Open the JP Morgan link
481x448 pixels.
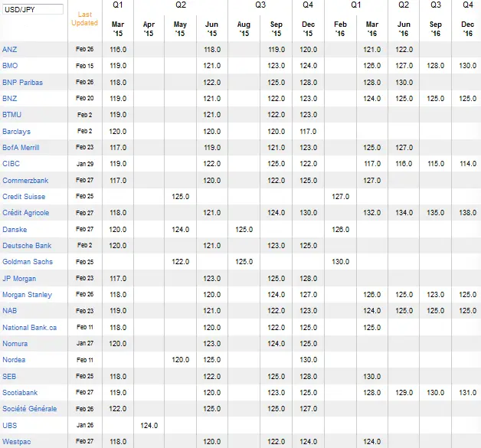click(19, 279)
